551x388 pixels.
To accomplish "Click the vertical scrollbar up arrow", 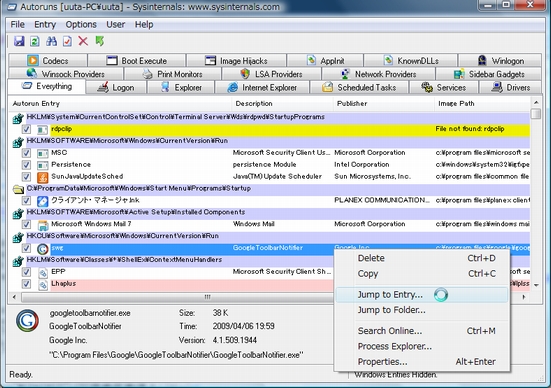I will pos(536,103).
